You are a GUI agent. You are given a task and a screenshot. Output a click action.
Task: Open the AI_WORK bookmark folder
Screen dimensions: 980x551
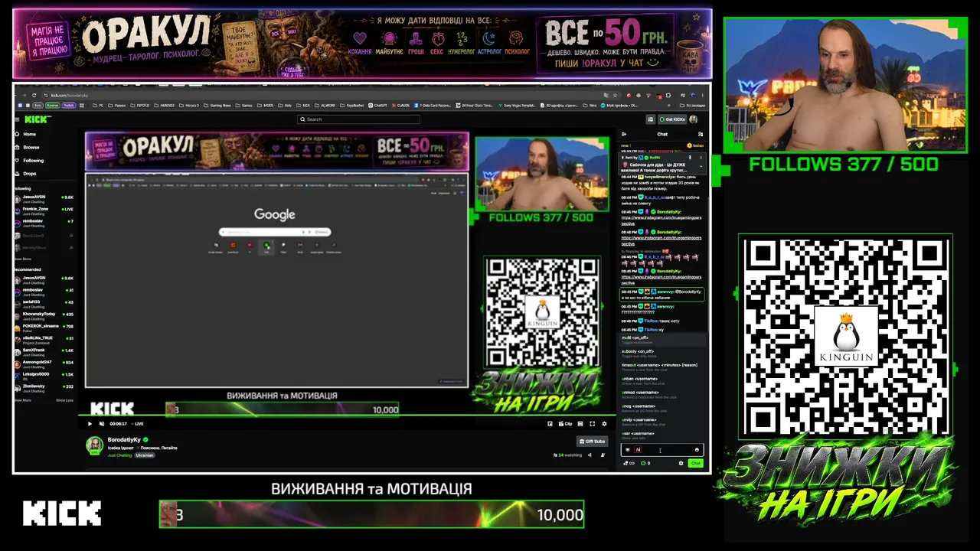pos(327,105)
